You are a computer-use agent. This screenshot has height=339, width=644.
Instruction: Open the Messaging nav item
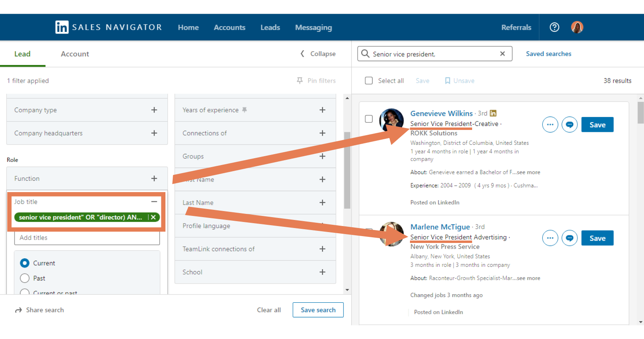[314, 27]
